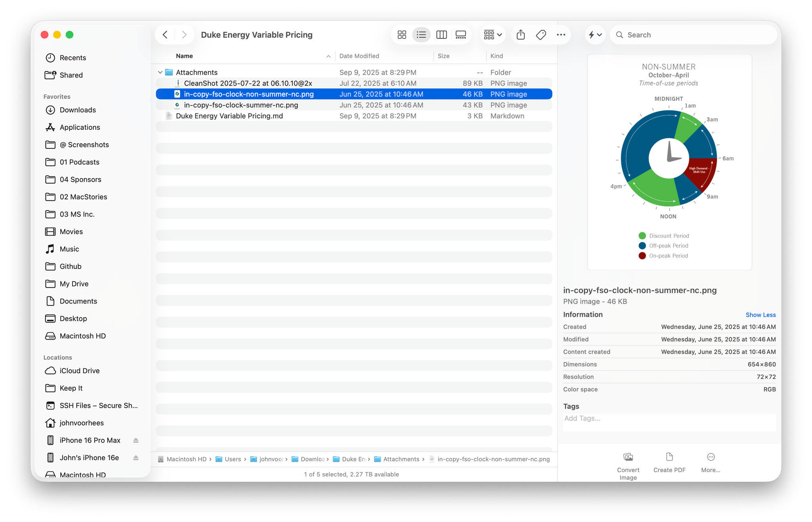This screenshot has height=522, width=812.
Task: Switch to gallery view
Action: (x=461, y=35)
